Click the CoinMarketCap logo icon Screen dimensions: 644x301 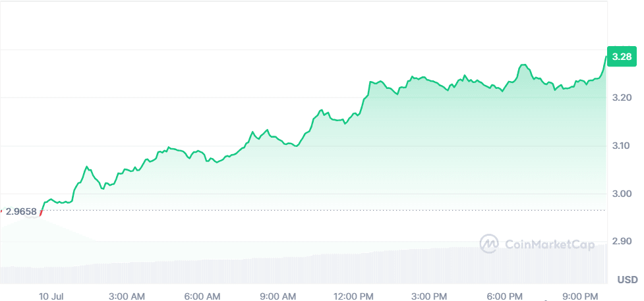pos(489,244)
